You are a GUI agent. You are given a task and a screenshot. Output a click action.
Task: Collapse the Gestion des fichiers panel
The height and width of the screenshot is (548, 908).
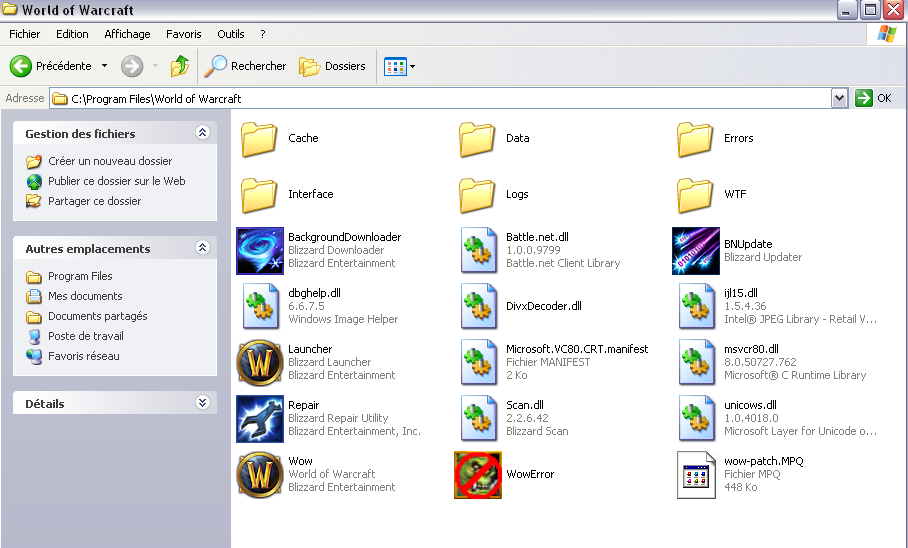click(x=202, y=133)
